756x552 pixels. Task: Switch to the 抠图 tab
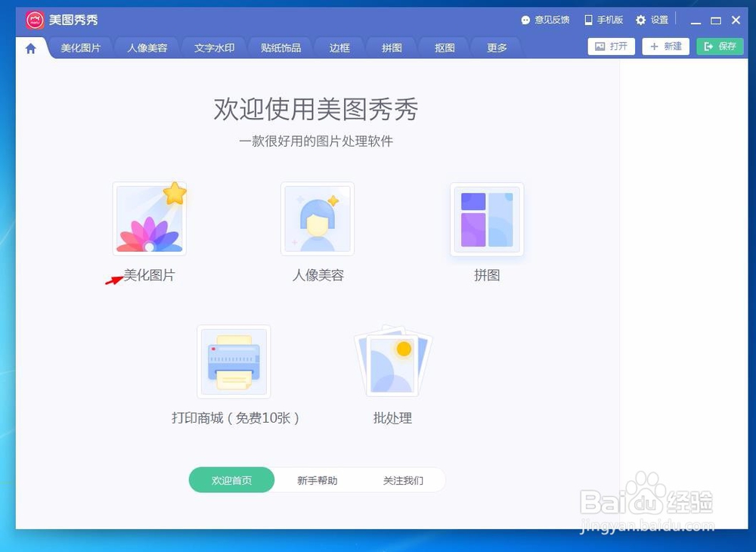tap(445, 48)
